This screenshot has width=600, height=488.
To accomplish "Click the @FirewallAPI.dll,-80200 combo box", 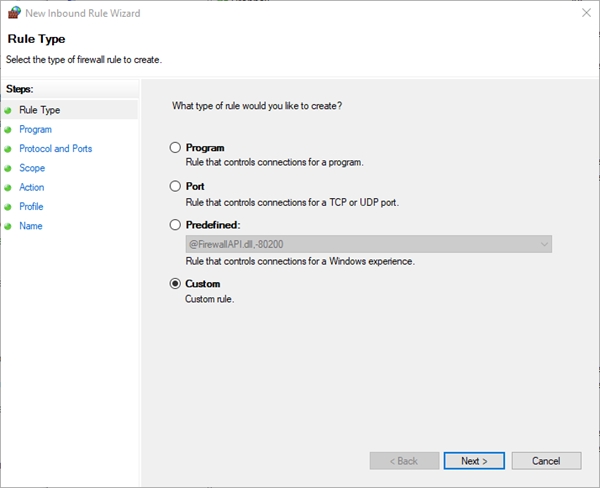I will pyautogui.click(x=360, y=244).
